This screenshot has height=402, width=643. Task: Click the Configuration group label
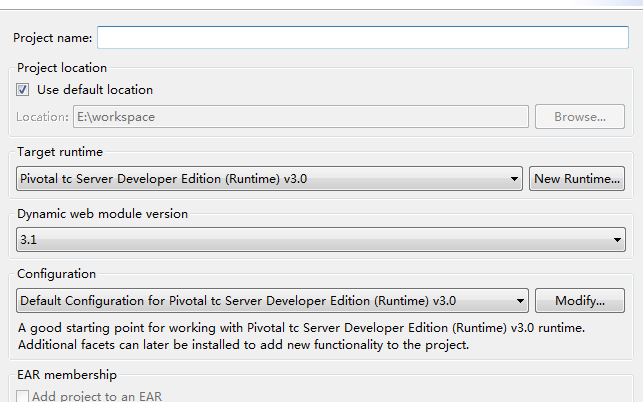click(56, 274)
